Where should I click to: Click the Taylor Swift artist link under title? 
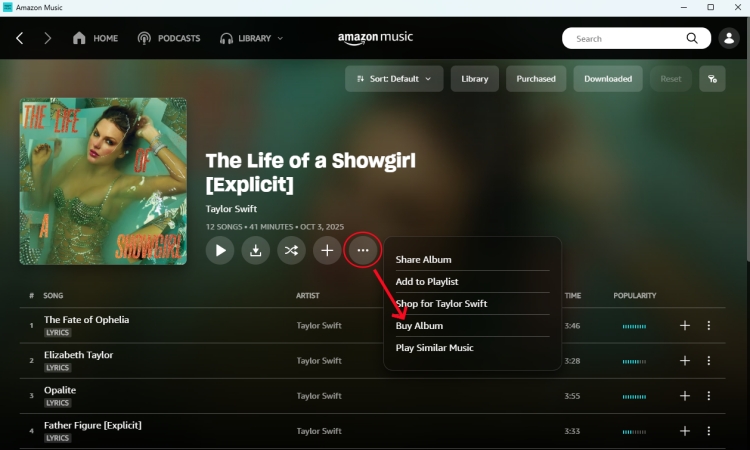click(231, 209)
